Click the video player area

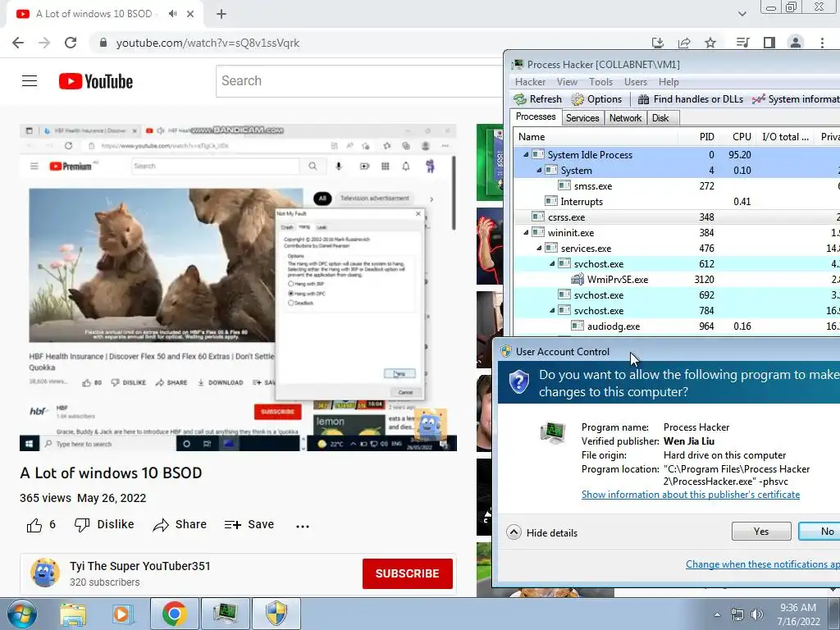pyautogui.click(x=238, y=287)
